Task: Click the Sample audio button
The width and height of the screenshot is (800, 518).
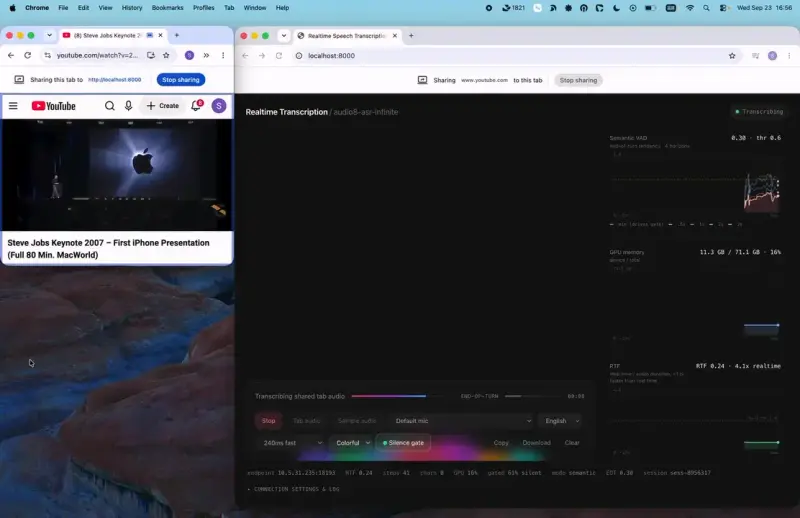Action: 357,421
